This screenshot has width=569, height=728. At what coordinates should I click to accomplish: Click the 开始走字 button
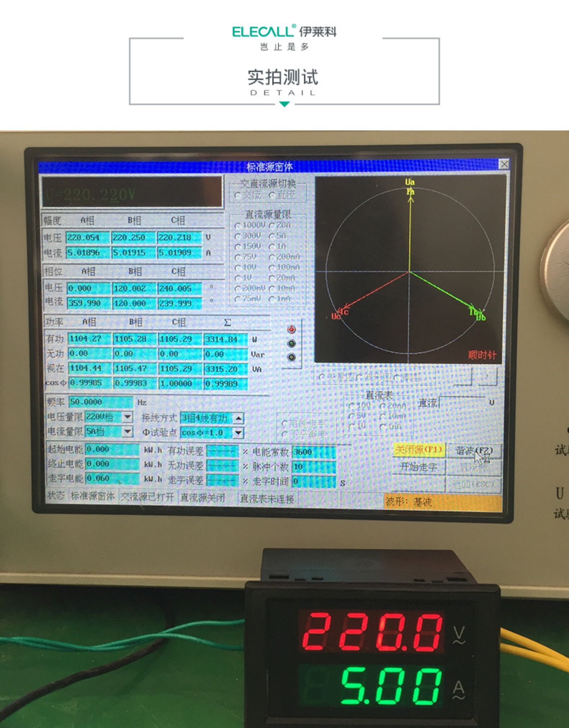419,467
